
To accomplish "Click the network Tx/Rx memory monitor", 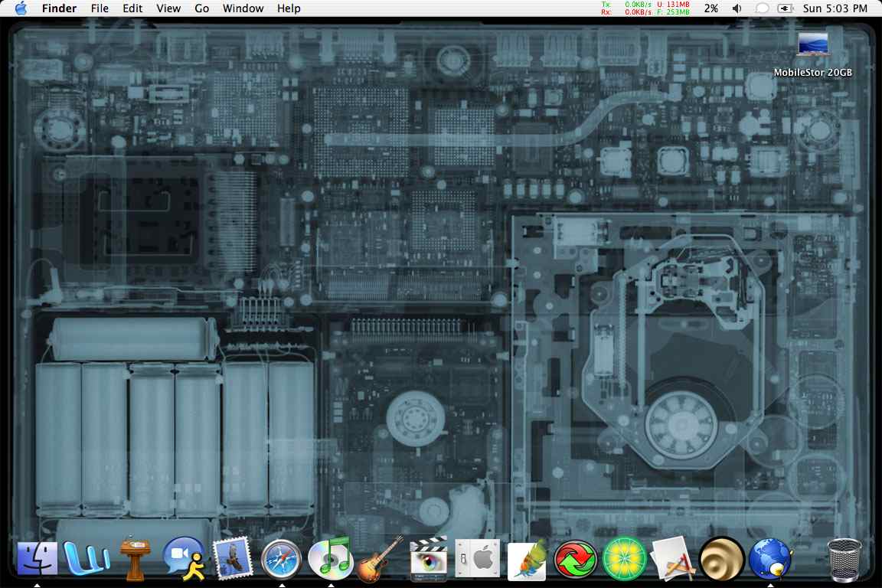I will click(x=645, y=8).
